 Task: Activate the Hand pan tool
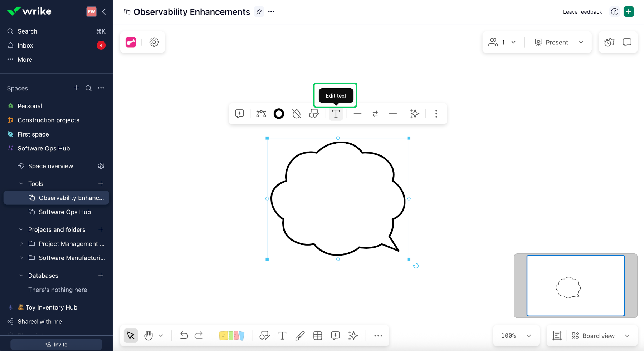tap(148, 336)
